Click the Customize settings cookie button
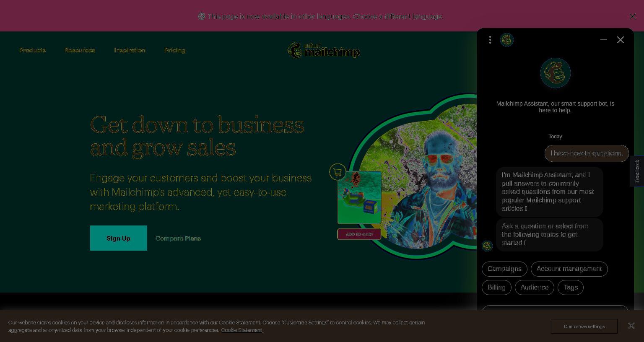Image resolution: width=644 pixels, height=342 pixels. point(584,326)
